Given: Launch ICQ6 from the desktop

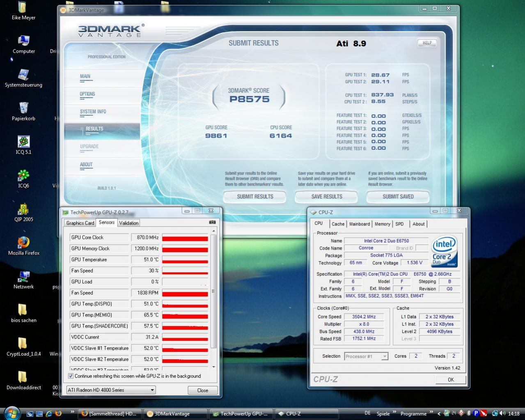Looking at the screenshot, I should (23, 179).
